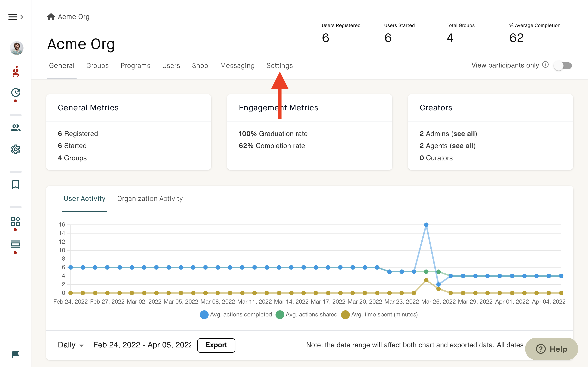This screenshot has width=588, height=367.
Task: Click the Export button
Action: click(216, 345)
